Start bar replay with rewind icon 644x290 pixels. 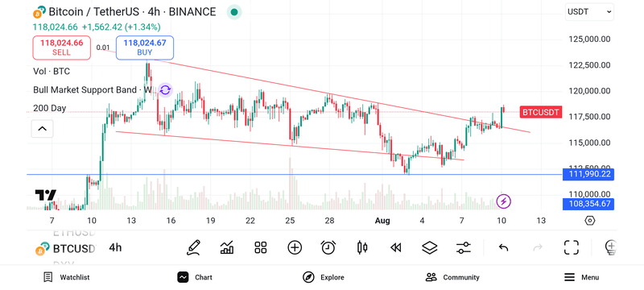(x=396, y=247)
